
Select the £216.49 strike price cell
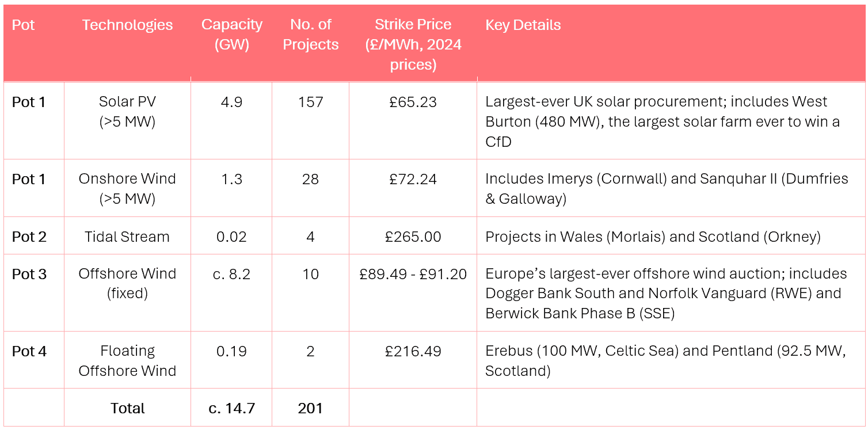413,351
